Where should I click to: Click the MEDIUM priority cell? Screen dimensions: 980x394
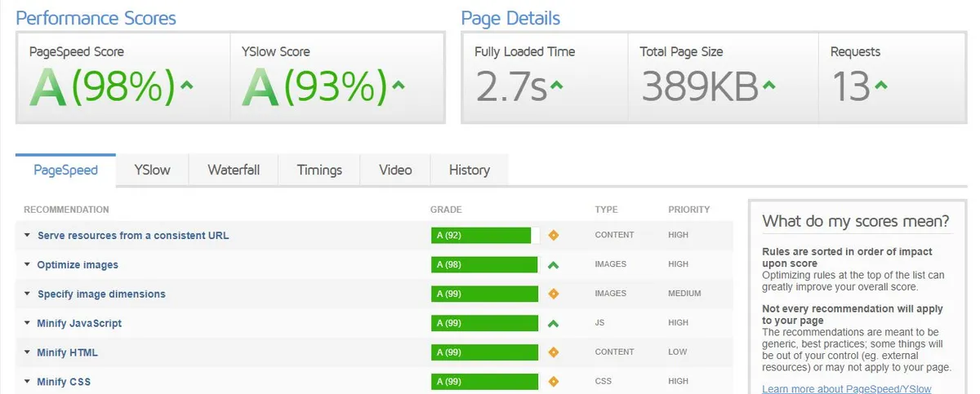click(x=684, y=294)
